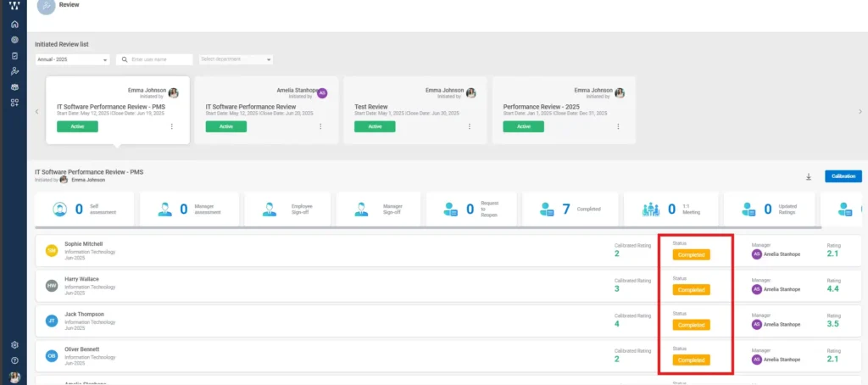Click the download icon beside Calibration
The image size is (868, 385).
[808, 176]
